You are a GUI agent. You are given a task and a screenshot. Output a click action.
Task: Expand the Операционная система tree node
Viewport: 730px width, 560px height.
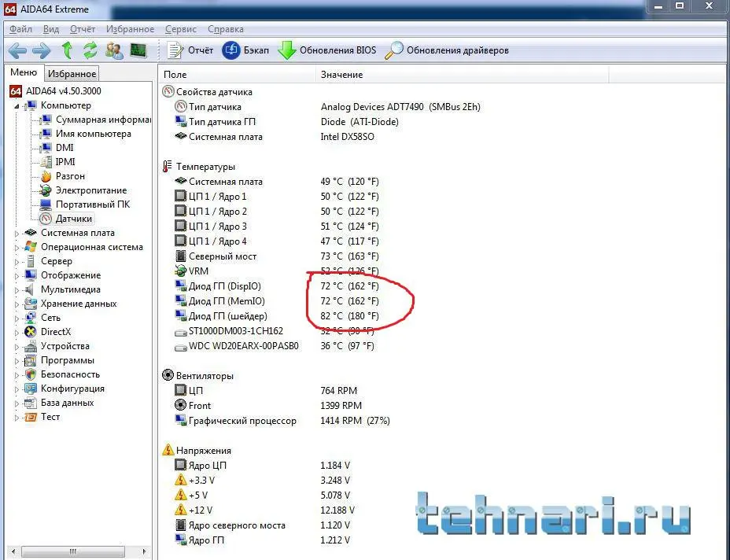pyautogui.click(x=17, y=248)
